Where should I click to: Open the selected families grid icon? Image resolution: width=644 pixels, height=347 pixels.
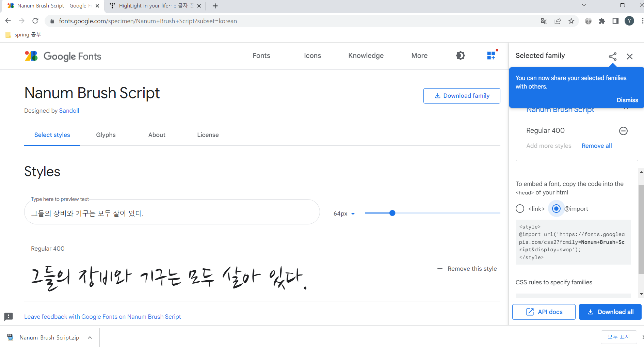[491, 56]
